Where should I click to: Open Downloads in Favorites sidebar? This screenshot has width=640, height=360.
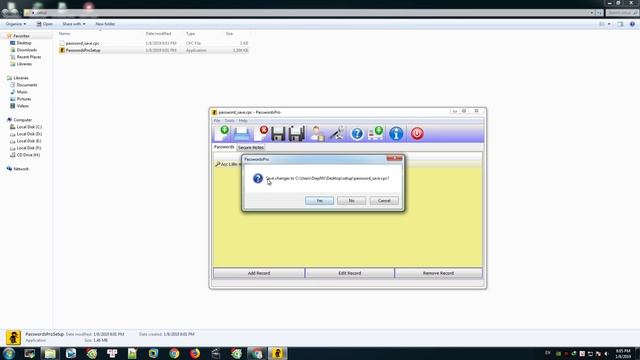27,50
